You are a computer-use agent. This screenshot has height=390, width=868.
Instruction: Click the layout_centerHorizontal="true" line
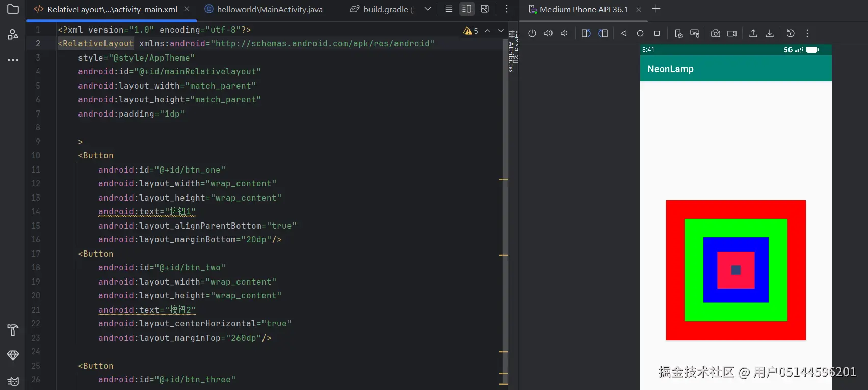(x=195, y=323)
